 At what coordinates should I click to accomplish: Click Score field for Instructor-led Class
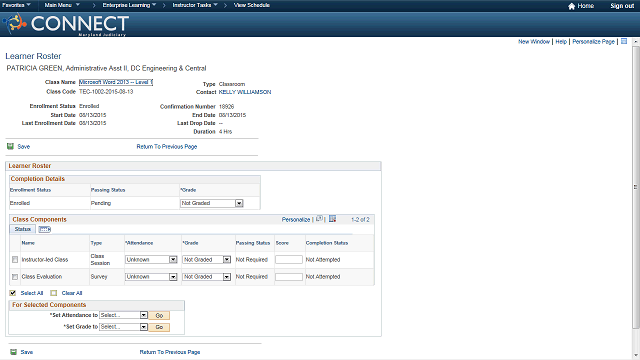[x=289, y=260]
